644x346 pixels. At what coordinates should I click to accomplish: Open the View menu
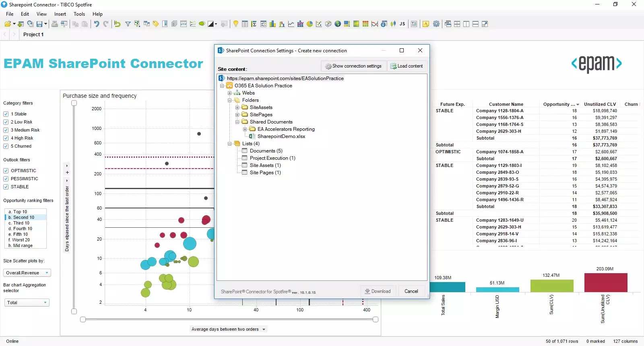pyautogui.click(x=41, y=14)
